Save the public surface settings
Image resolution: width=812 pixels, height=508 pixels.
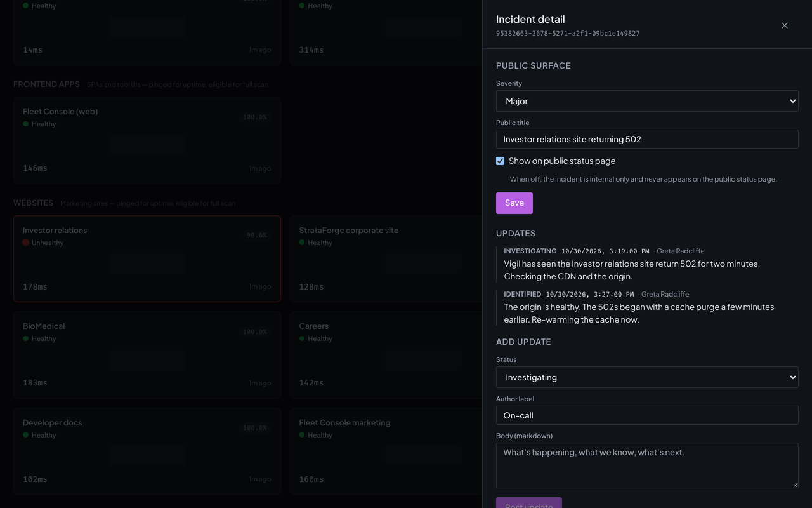(514, 203)
